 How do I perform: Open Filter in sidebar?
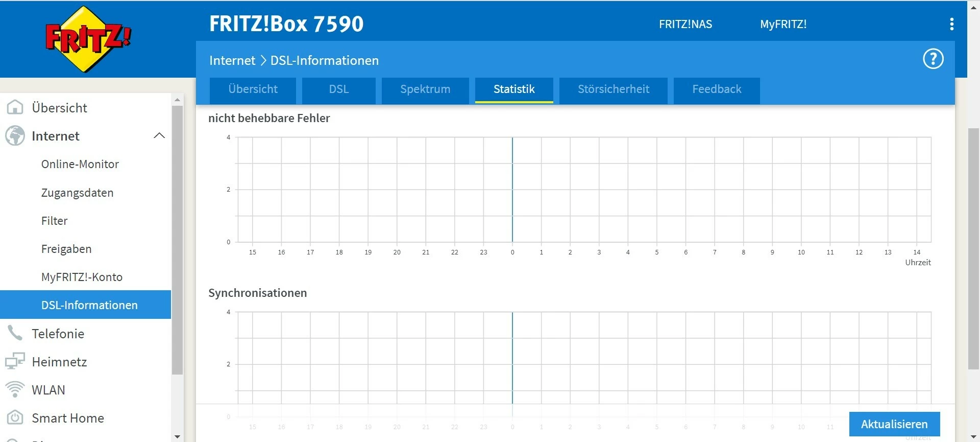(x=55, y=221)
